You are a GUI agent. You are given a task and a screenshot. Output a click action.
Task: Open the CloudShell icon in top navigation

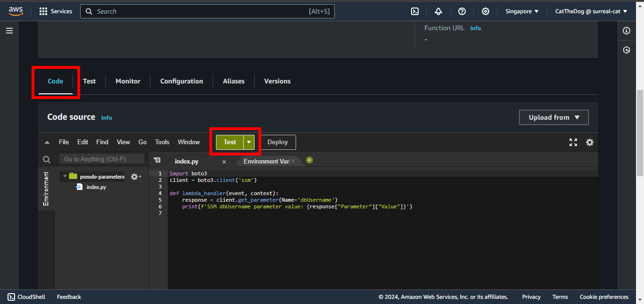[415, 11]
